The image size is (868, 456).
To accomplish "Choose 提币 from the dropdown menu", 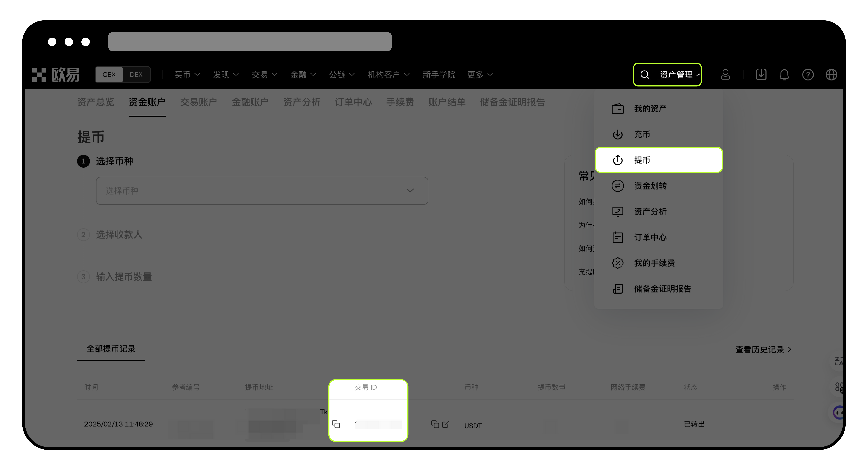I will (x=659, y=160).
